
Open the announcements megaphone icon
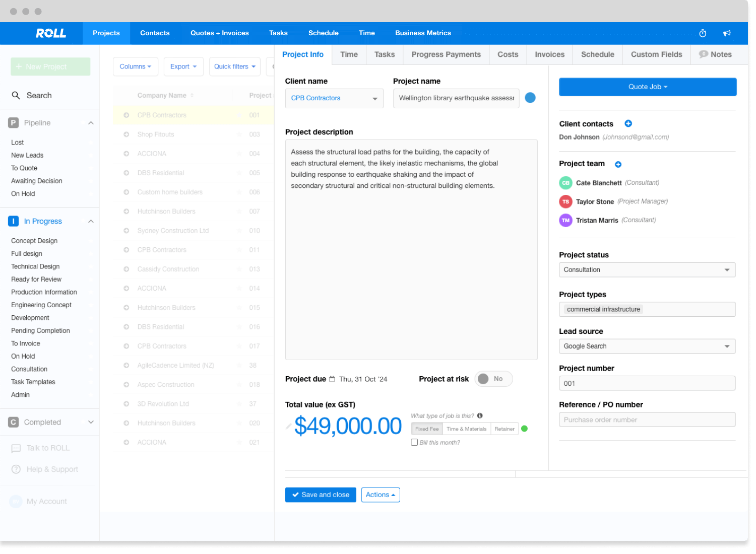[727, 33]
